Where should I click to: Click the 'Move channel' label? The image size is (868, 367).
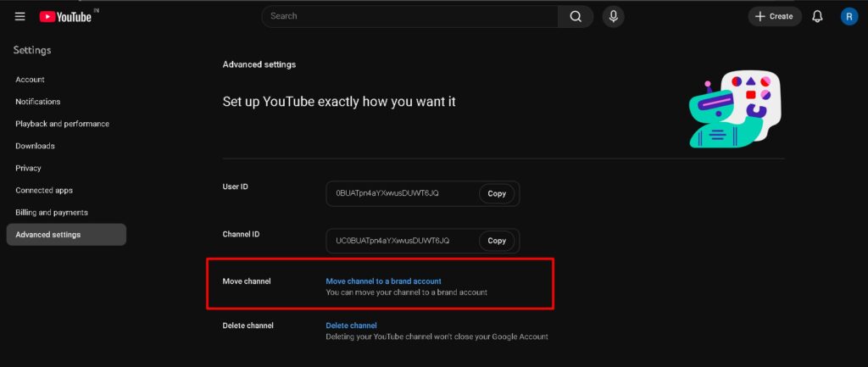pos(247,281)
